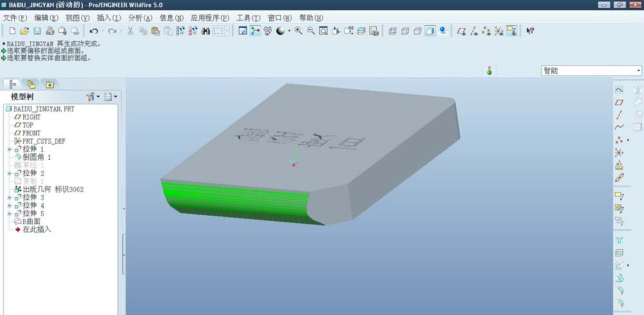
Task: Click the Datum Axis tool icon
Action: pyautogui.click(x=619, y=115)
